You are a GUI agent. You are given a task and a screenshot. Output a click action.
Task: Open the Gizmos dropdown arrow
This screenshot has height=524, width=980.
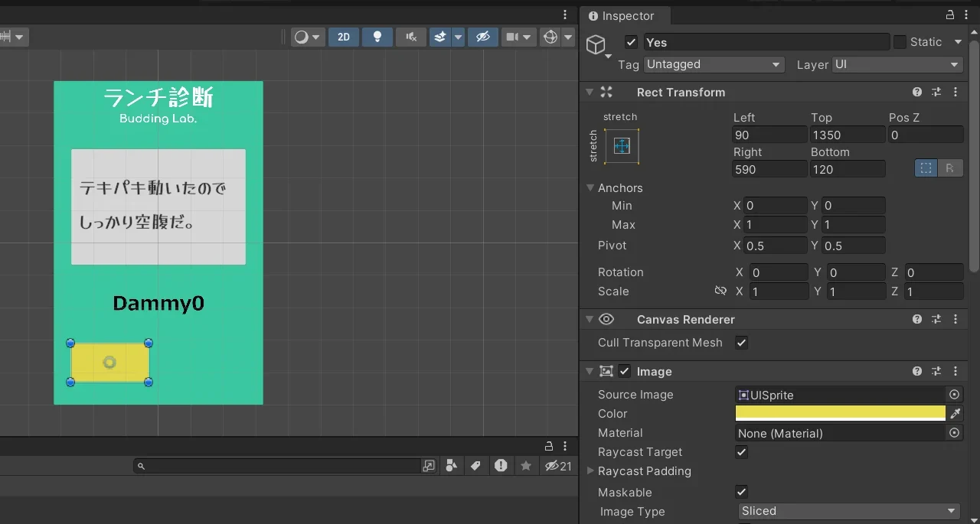click(x=568, y=37)
